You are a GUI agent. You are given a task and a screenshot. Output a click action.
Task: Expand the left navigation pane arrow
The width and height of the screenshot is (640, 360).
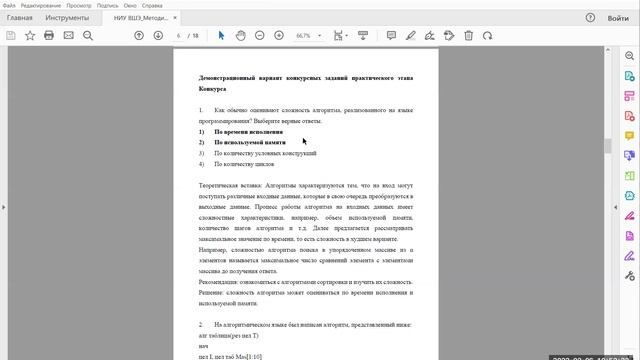tap(4, 207)
